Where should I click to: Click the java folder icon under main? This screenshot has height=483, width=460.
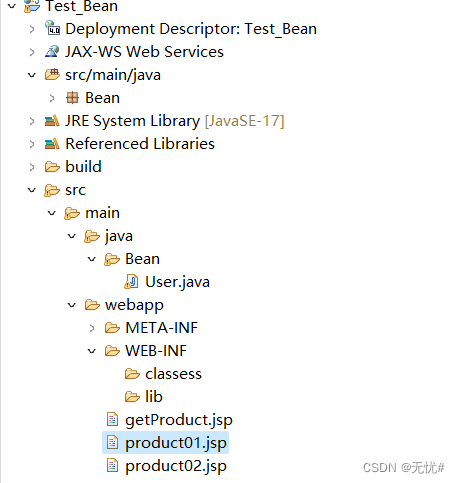92,236
